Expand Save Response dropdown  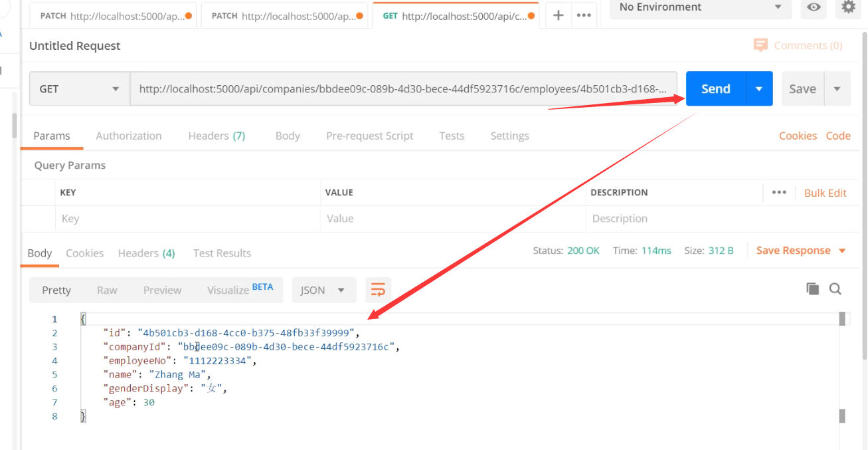click(x=842, y=251)
